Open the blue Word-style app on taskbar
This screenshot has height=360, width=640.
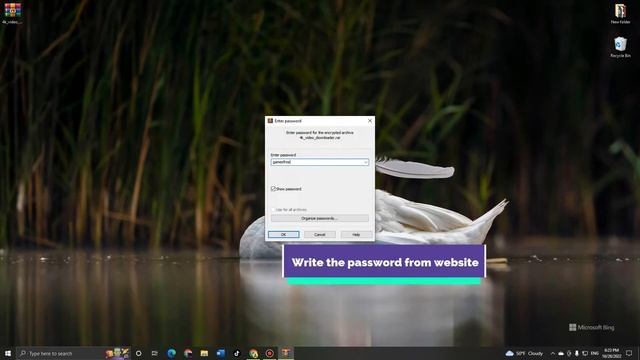click(220, 353)
